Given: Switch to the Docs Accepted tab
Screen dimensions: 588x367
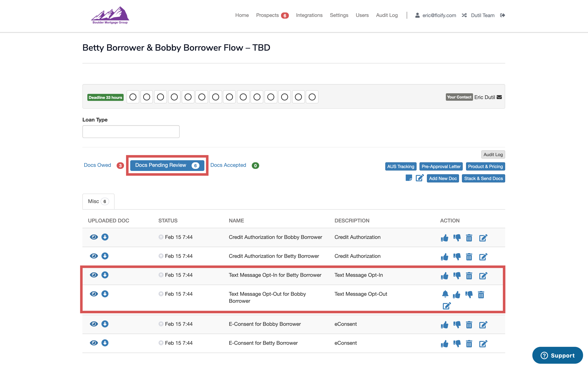Looking at the screenshot, I should [228, 165].
